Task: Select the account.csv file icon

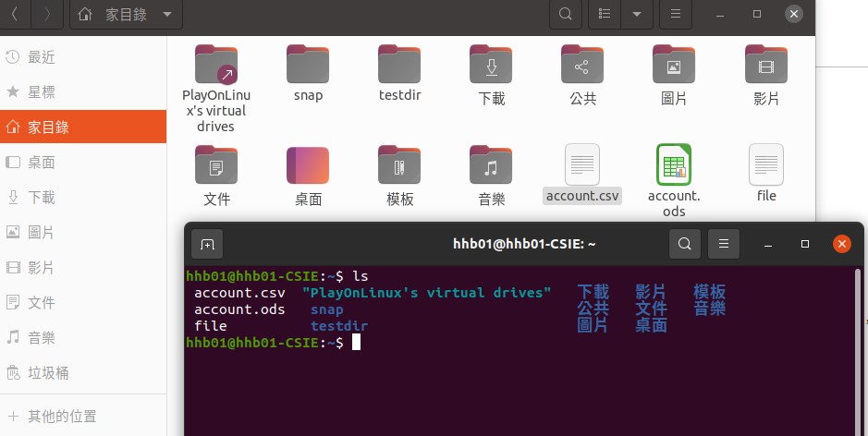Action: point(582,164)
